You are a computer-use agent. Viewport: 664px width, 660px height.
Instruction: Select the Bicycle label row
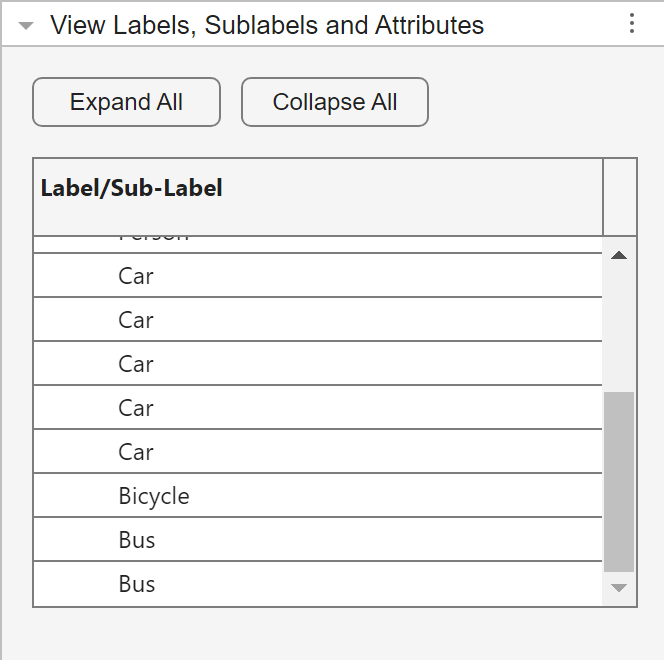click(317, 496)
